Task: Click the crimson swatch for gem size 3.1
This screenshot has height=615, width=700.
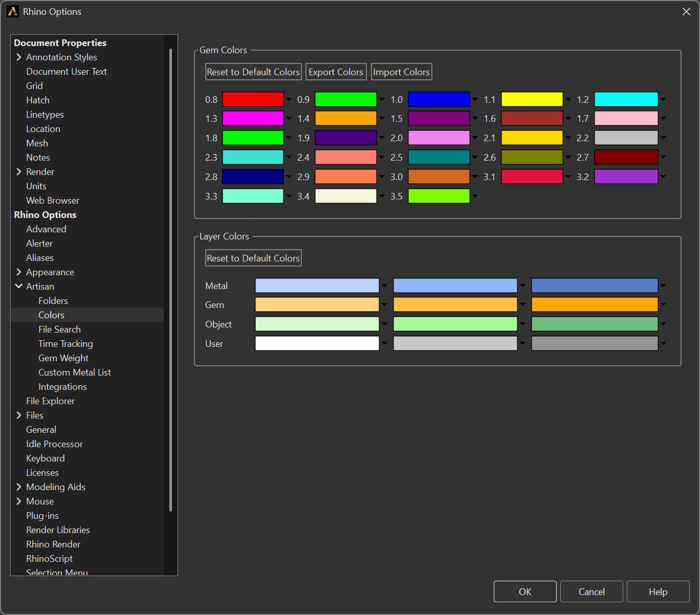Action: (532, 177)
